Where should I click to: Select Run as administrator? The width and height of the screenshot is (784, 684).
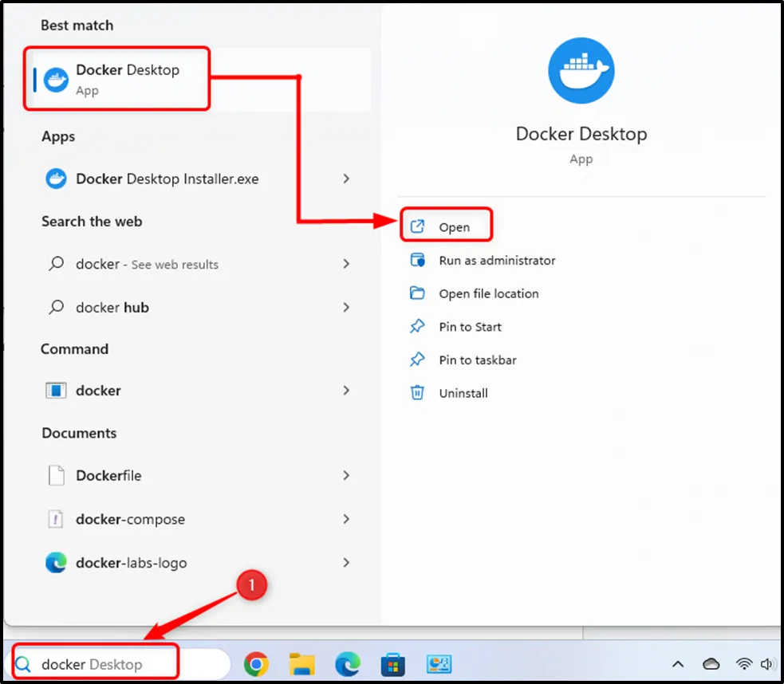[496, 261]
